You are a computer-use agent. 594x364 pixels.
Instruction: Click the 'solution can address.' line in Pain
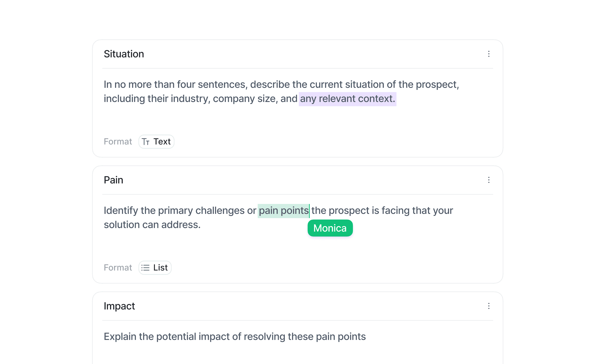click(x=152, y=225)
